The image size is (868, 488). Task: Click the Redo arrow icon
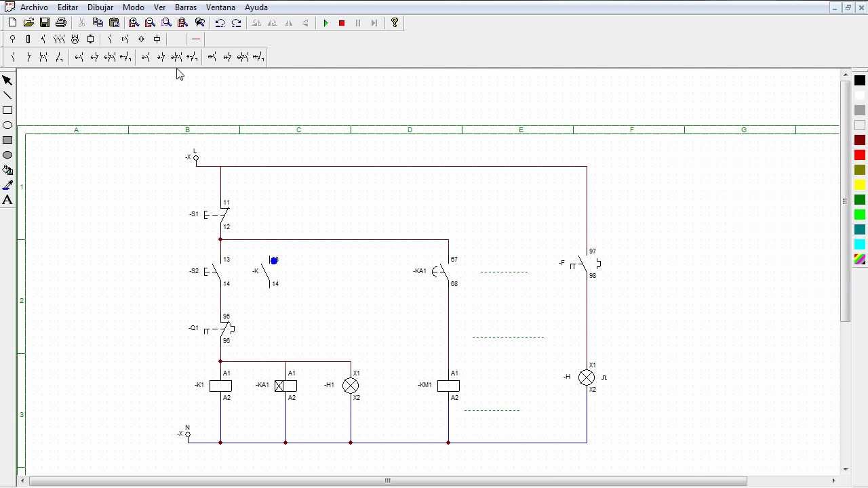[x=236, y=23]
